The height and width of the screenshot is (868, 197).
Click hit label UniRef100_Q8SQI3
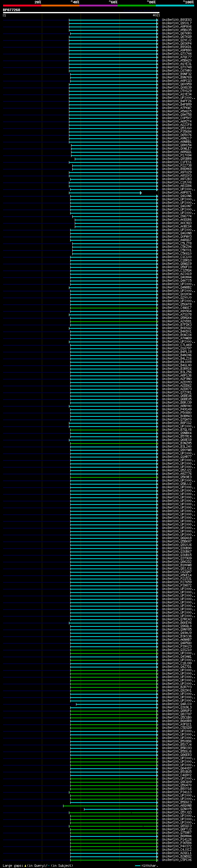click(x=177, y=826)
